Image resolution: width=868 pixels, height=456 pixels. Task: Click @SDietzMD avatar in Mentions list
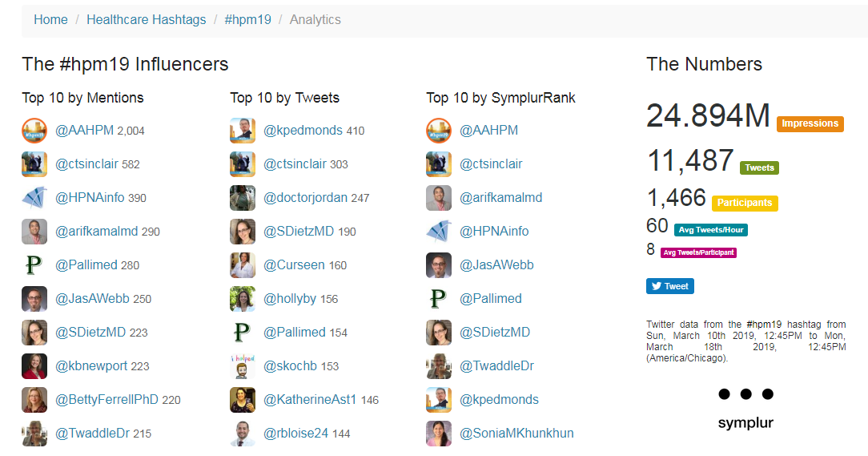pos(34,333)
